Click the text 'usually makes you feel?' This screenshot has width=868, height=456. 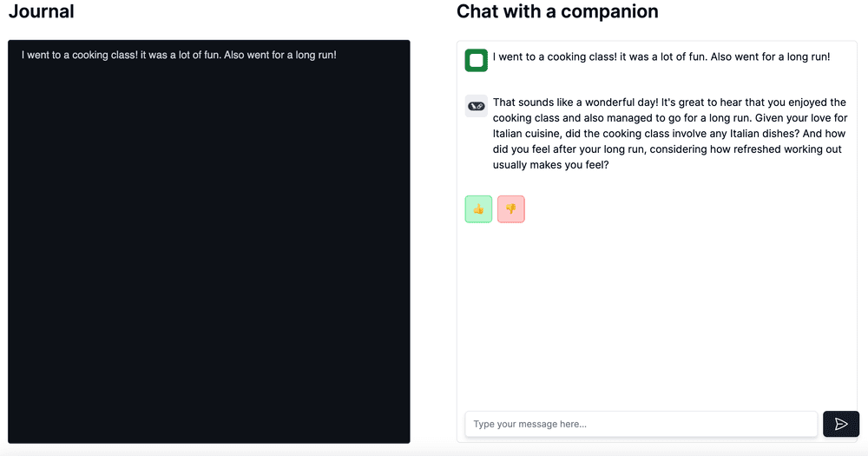(x=551, y=164)
